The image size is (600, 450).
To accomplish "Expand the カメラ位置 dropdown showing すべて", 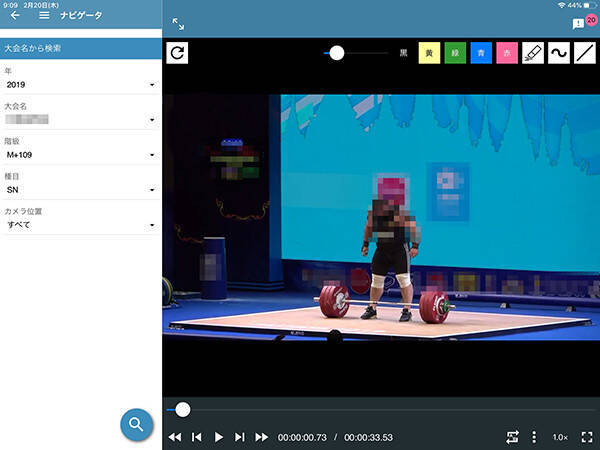I will click(80, 225).
